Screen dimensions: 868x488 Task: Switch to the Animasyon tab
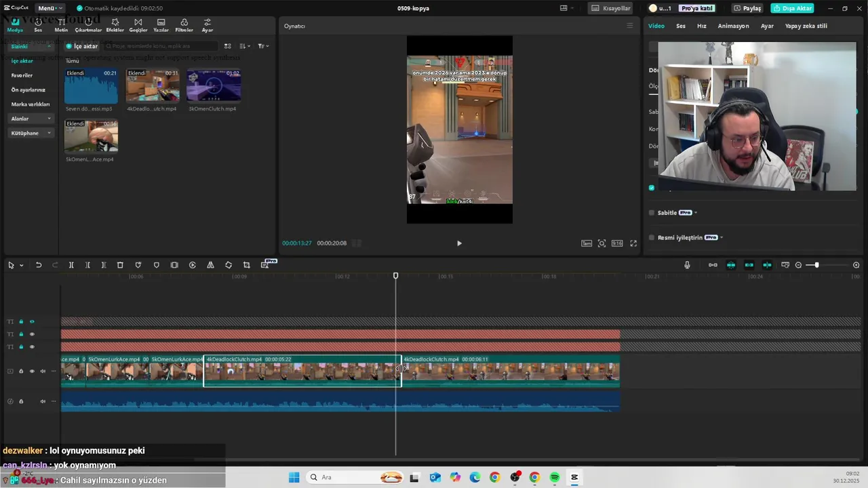click(733, 26)
